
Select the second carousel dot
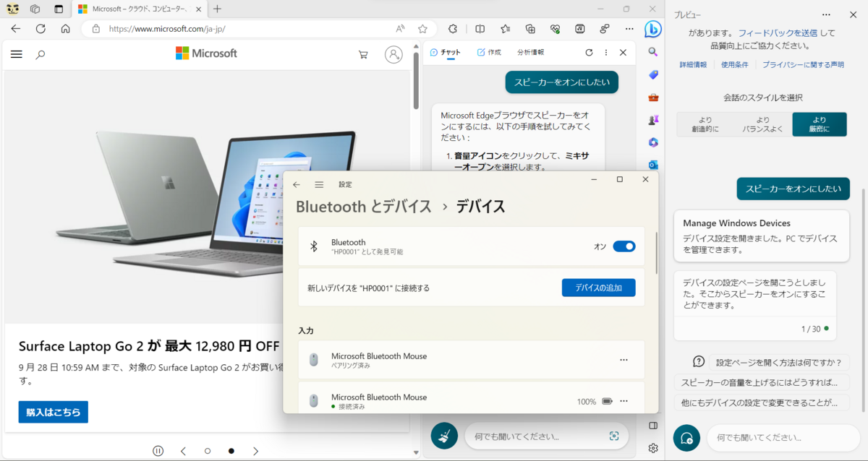coord(231,451)
